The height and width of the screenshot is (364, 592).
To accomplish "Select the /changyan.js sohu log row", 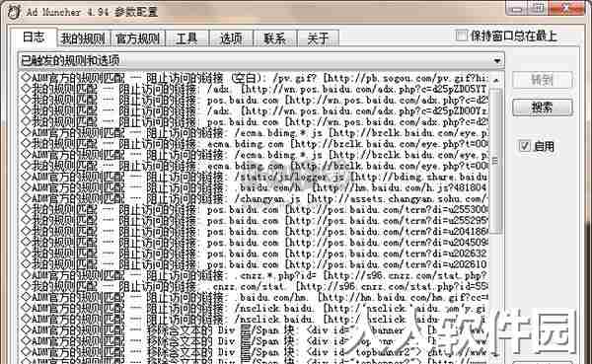I will click(254, 198).
